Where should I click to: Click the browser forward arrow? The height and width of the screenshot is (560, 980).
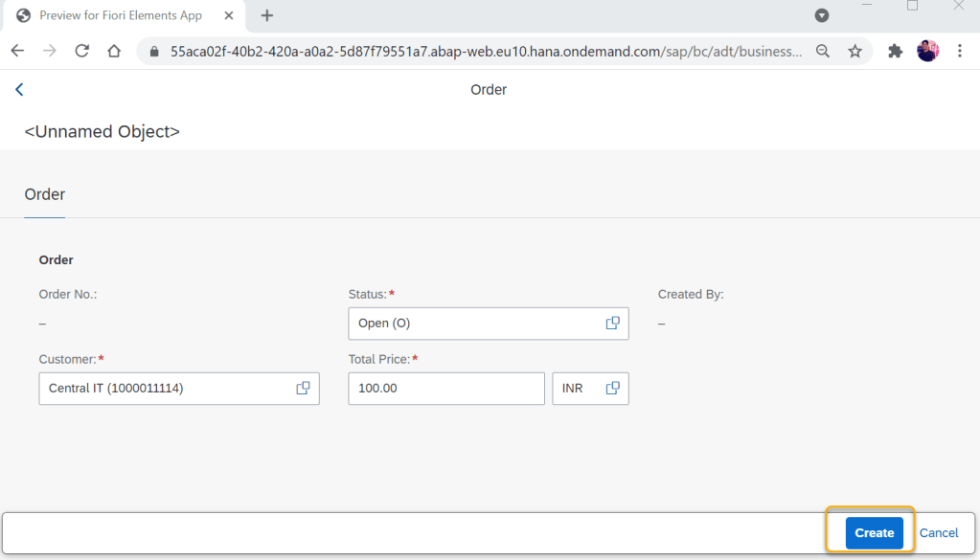tap(50, 51)
